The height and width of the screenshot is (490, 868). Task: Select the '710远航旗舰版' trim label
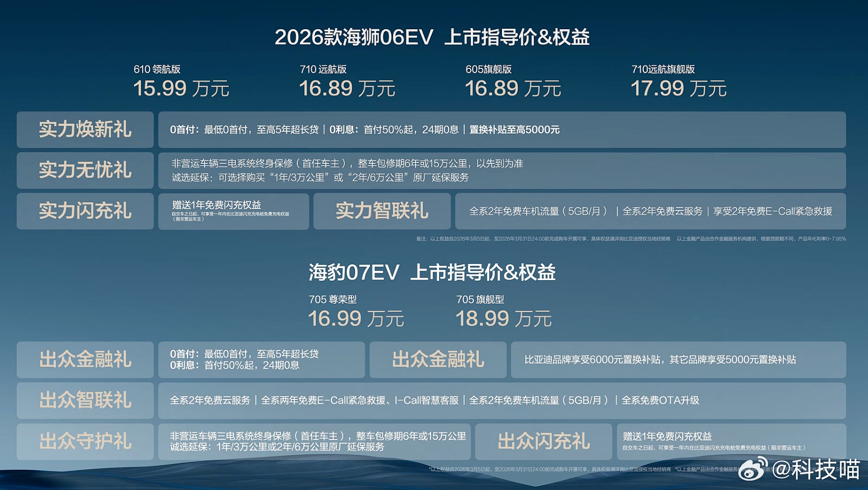pos(663,69)
